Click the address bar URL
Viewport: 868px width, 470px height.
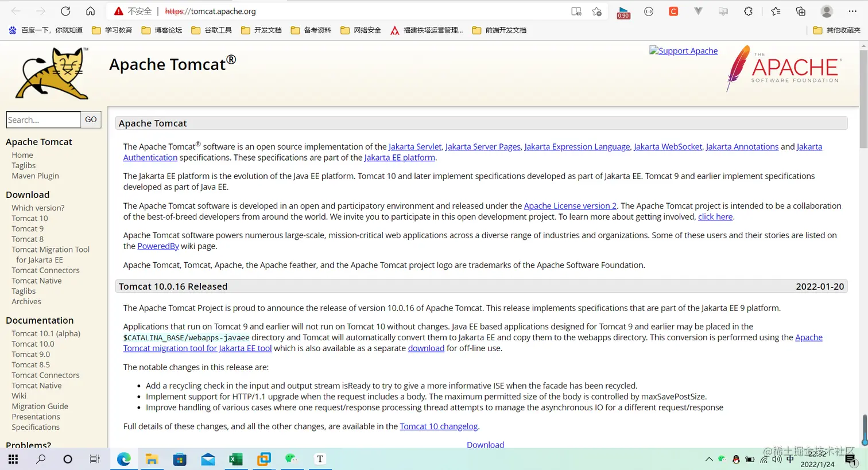click(x=210, y=11)
